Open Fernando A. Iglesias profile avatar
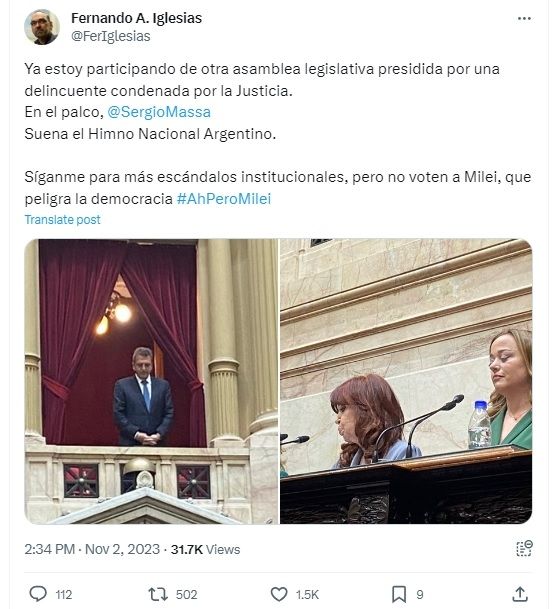Screen dimensions: 557x609 click(42, 27)
